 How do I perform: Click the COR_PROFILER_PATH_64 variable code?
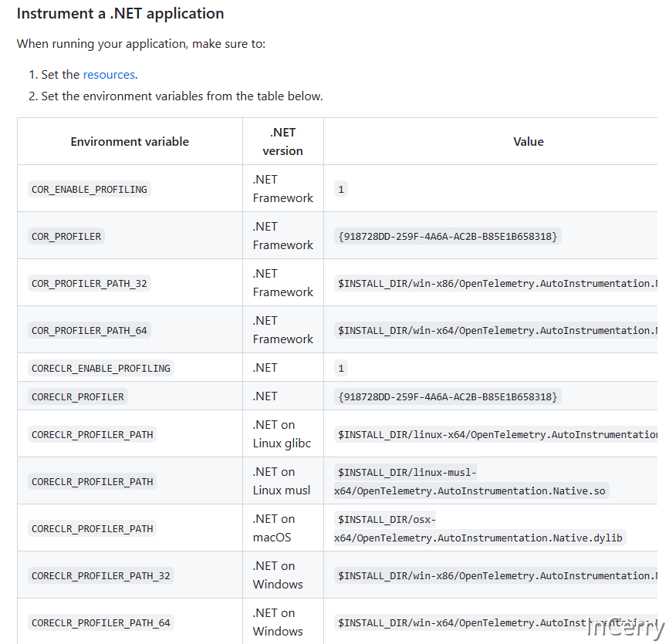click(x=89, y=330)
